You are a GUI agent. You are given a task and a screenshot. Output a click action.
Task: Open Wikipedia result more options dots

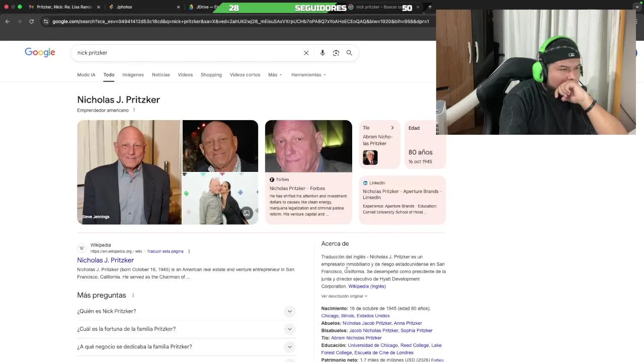[189, 251]
